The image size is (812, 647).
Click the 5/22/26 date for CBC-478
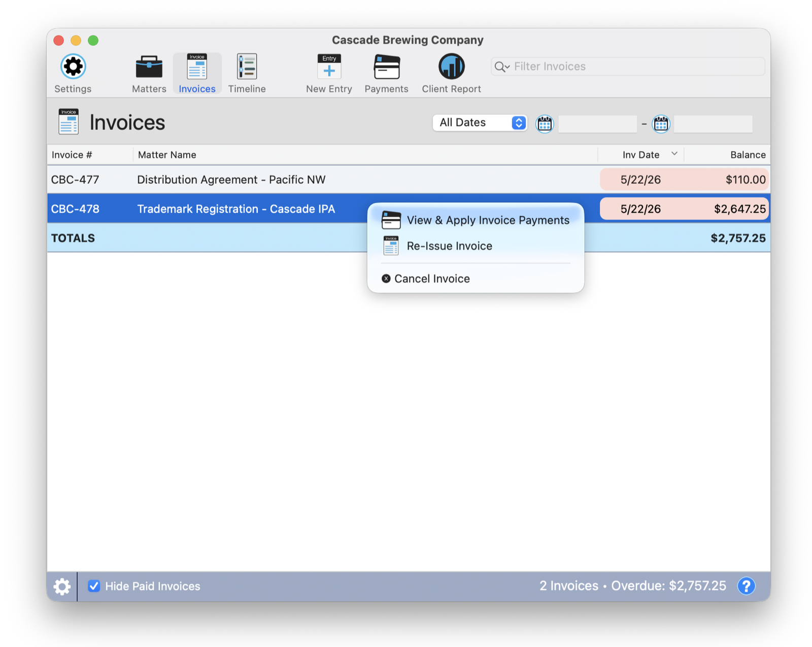tap(640, 209)
